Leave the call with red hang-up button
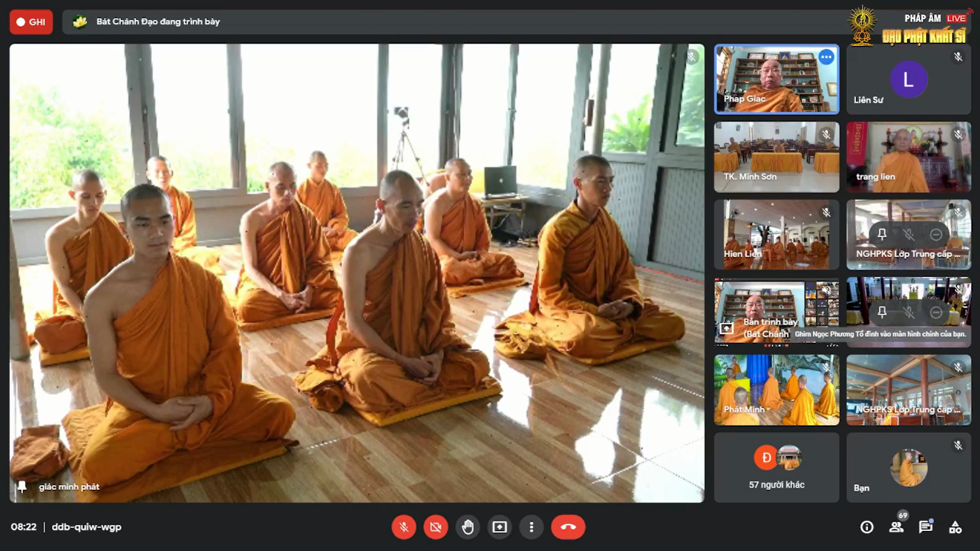Screen dimensions: 980x551 point(568,527)
